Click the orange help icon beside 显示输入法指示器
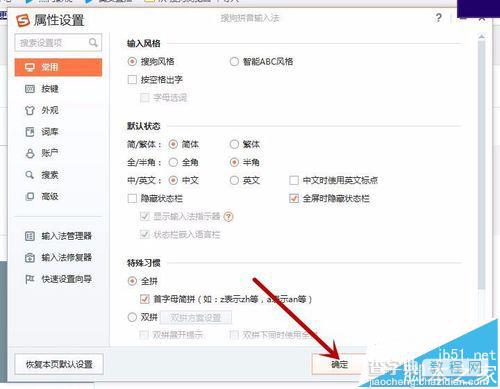Viewport: 500px width, 389px height. click(x=228, y=217)
